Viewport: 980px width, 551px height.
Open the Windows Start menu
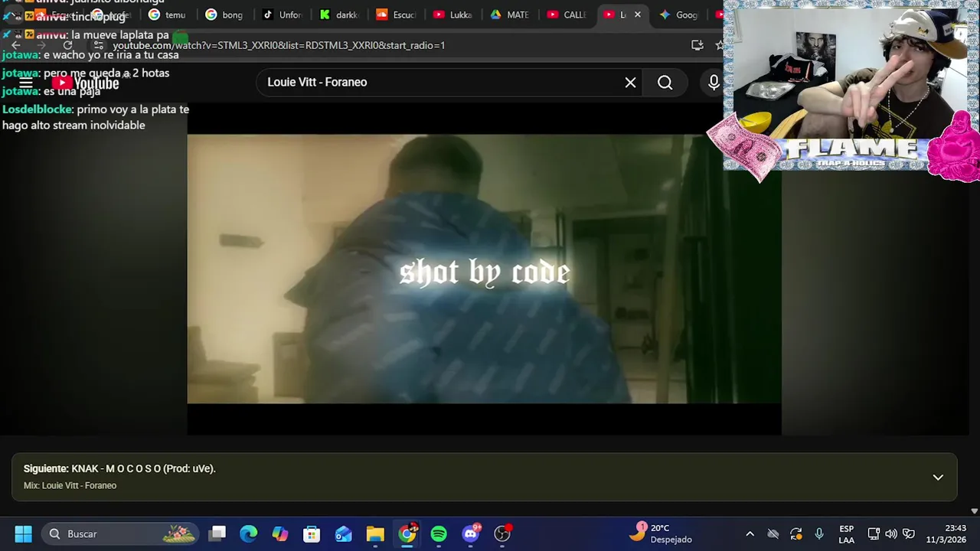pos(24,533)
